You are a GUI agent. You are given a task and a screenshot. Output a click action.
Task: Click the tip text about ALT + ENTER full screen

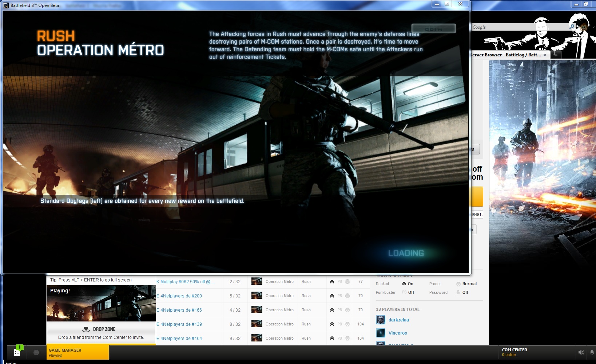[91, 280]
